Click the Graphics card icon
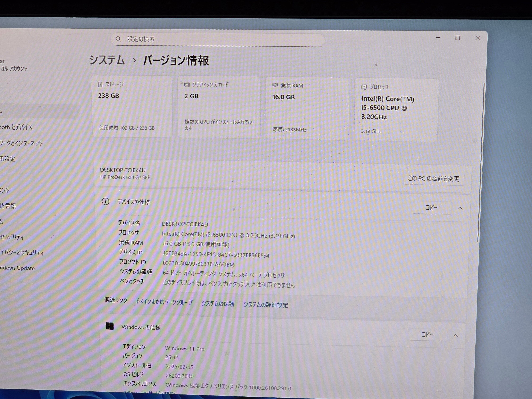The image size is (532, 399). click(187, 85)
